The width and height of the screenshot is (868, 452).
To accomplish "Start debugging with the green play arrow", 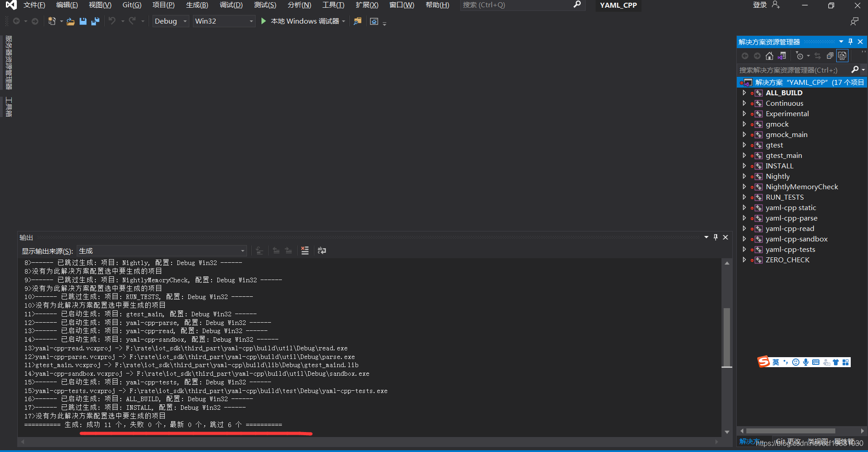I will 264,21.
